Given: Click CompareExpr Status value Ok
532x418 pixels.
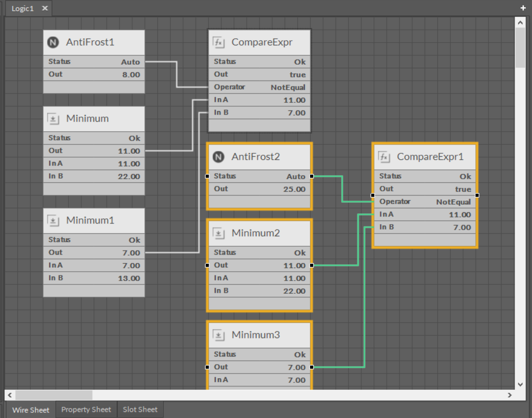Looking at the screenshot, I should pyautogui.click(x=300, y=62).
